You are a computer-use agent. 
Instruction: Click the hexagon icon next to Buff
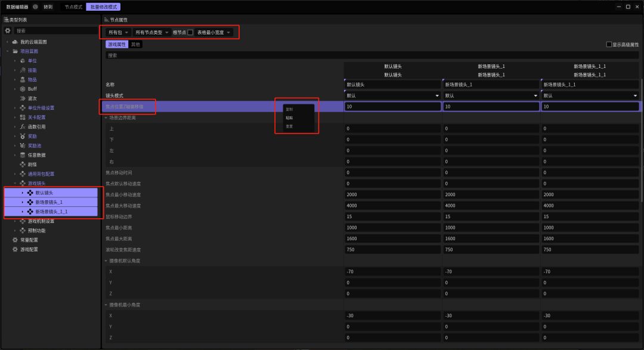[x=23, y=89]
